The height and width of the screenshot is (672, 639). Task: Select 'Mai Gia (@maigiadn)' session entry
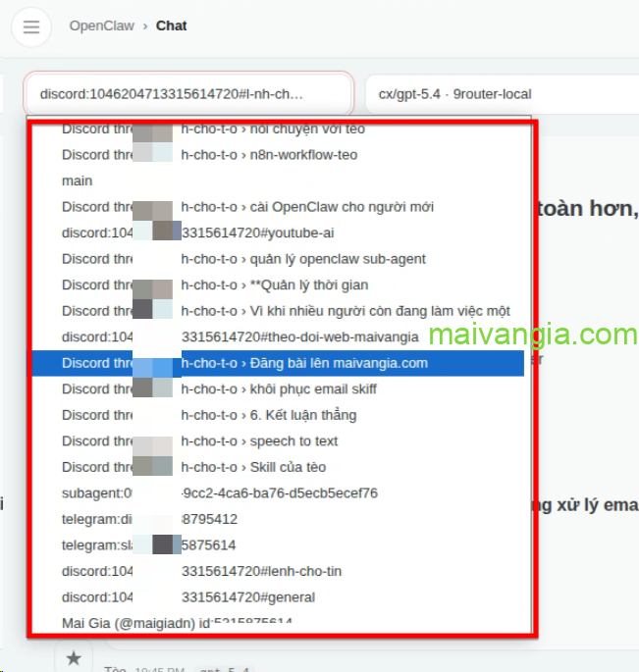(177, 621)
